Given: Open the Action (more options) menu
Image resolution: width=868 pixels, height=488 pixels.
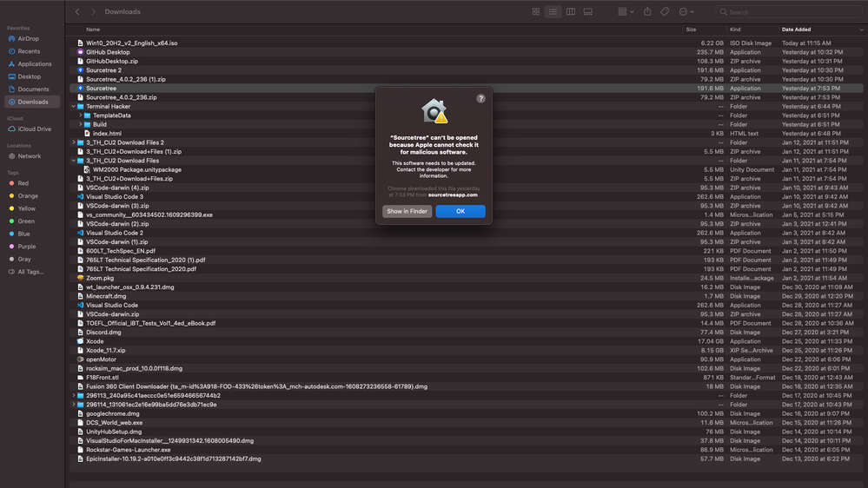Looking at the screenshot, I should [x=686, y=11].
